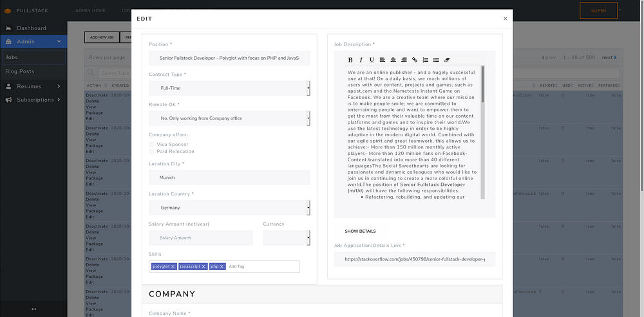Expand the Subscriptions sidebar section
Image resolution: width=644 pixels, height=317 pixels.
(x=59, y=100)
